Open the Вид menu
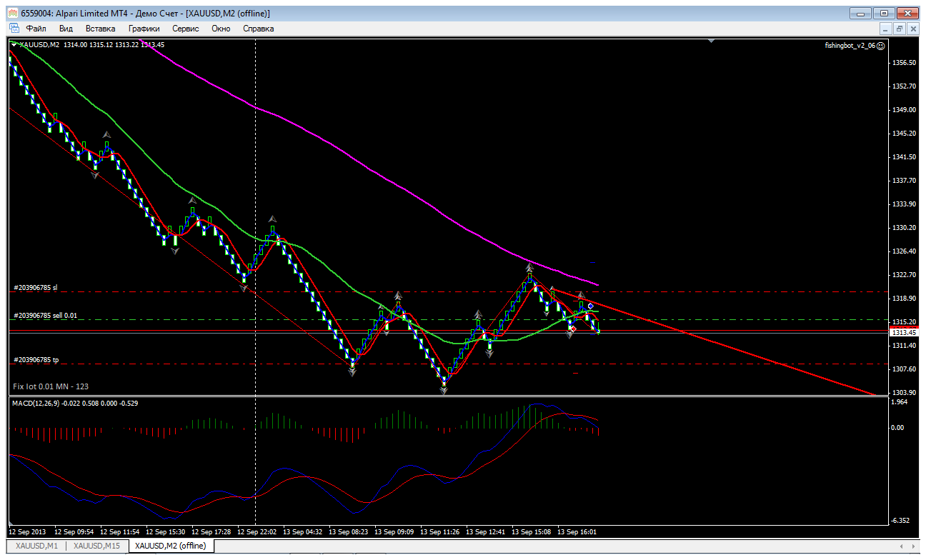This screenshot has height=560, width=926. 66,29
